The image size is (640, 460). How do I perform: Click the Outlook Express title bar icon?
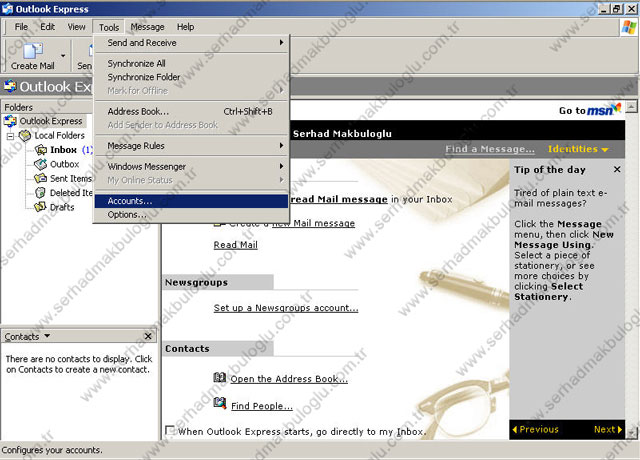point(7,9)
